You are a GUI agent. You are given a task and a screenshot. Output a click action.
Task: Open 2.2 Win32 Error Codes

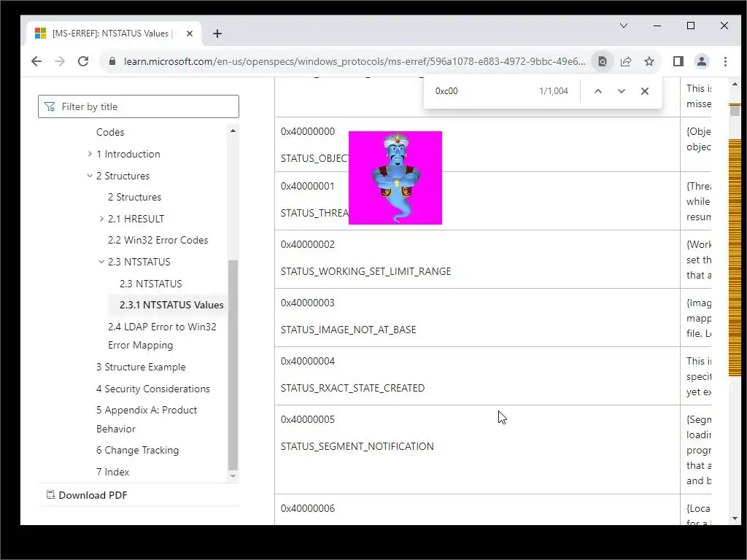click(x=158, y=240)
